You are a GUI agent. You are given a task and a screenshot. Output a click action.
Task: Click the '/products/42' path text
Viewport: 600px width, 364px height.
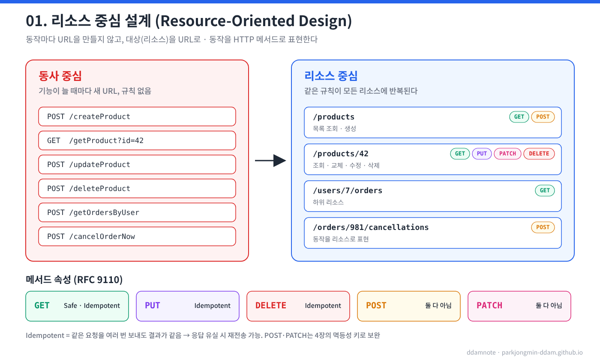coord(341,154)
